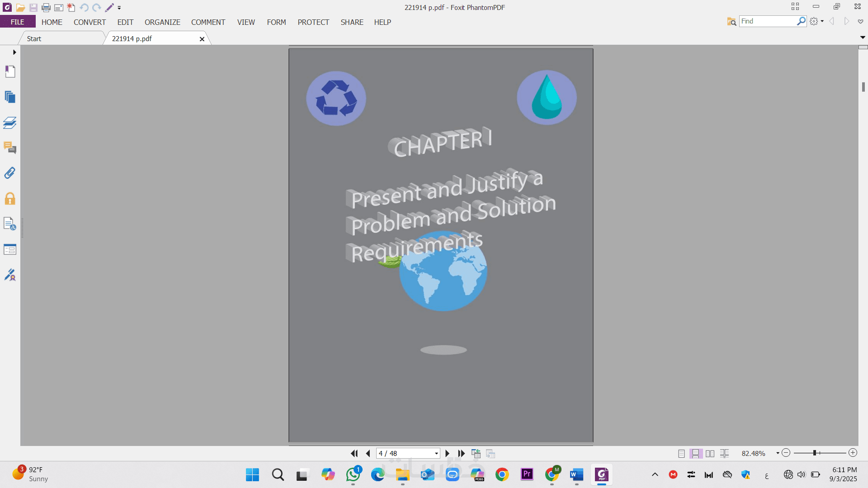Viewport: 868px width, 488px height.
Task: Switch to facing pages view
Action: click(x=710, y=453)
